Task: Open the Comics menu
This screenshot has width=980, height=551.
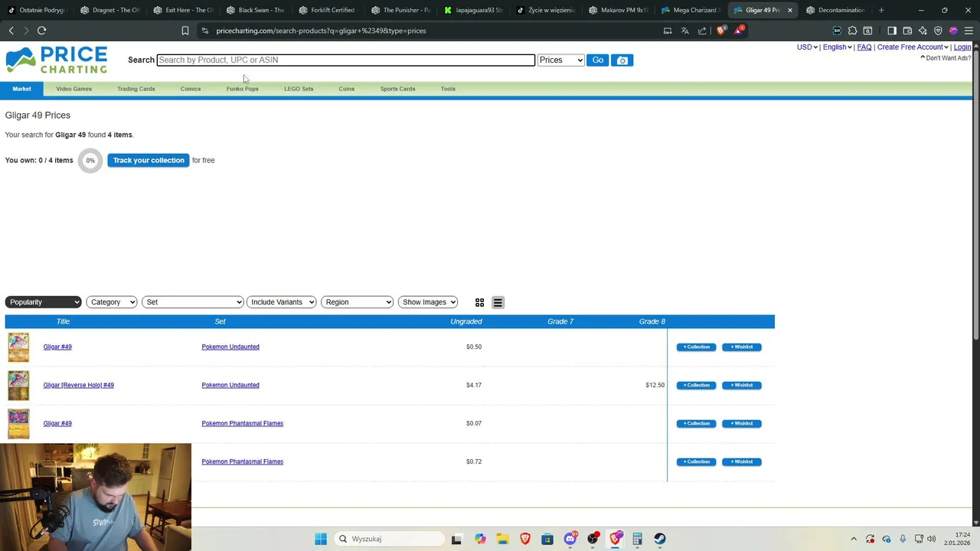Action: coord(191,89)
